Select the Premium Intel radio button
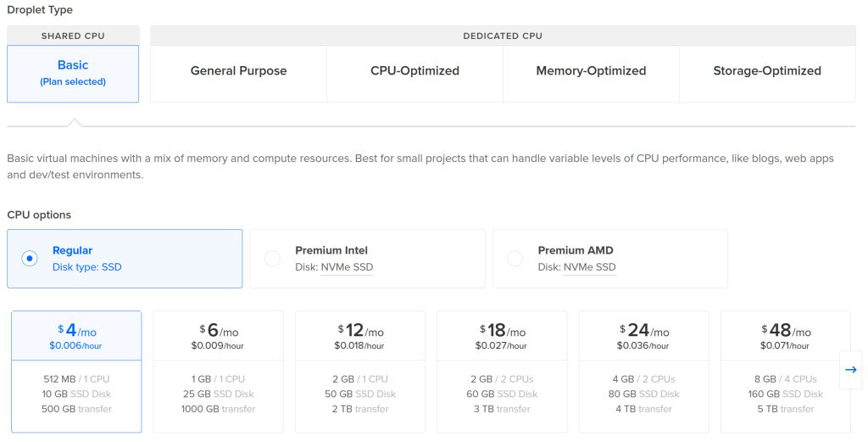The image size is (868, 442). (x=272, y=259)
